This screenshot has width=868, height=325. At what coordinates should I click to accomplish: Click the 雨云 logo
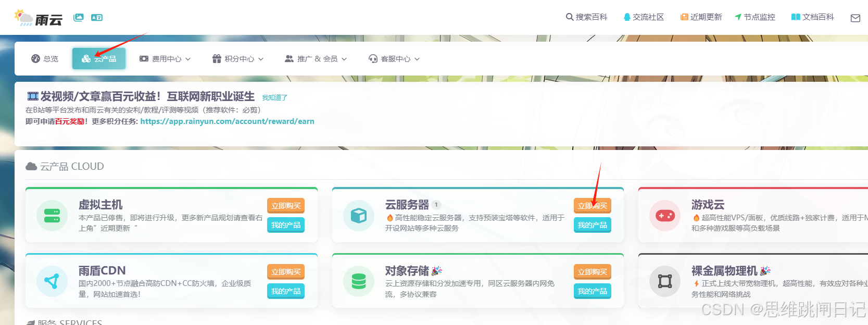pyautogui.click(x=39, y=18)
